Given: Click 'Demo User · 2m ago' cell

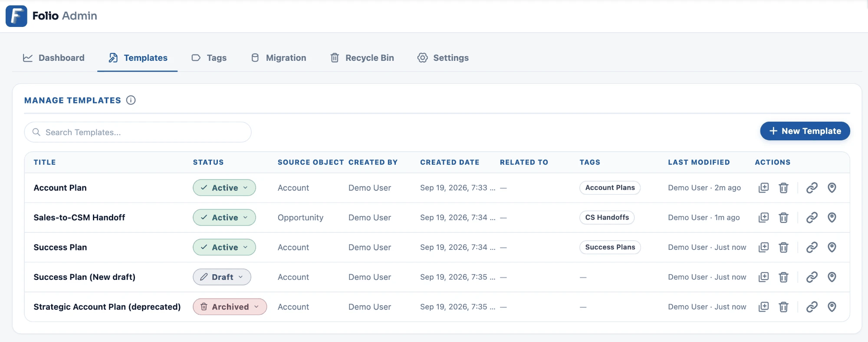Looking at the screenshot, I should pyautogui.click(x=704, y=188).
